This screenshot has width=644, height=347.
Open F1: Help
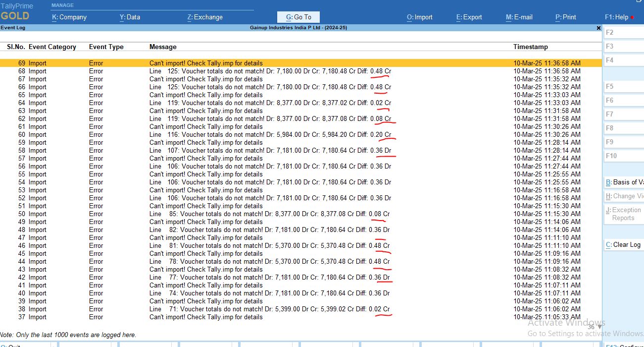(x=616, y=17)
